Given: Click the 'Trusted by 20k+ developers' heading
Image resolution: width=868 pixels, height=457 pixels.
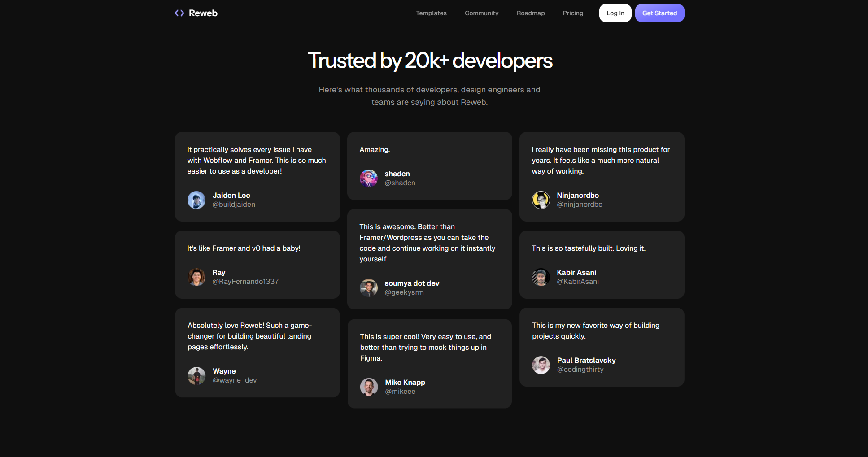Looking at the screenshot, I should 430,61.
